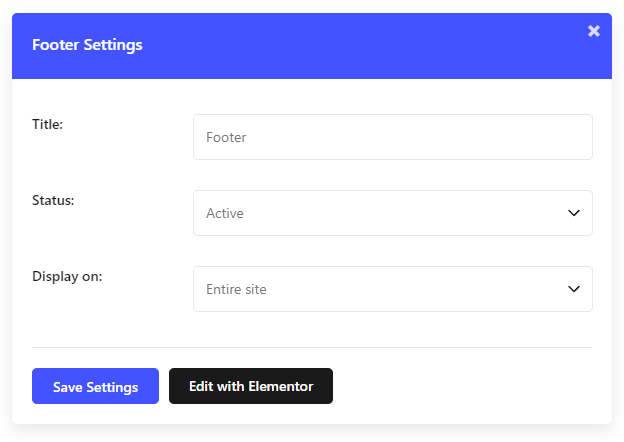624x442 pixels.
Task: Click the blue Save Settings button
Action: (96, 386)
